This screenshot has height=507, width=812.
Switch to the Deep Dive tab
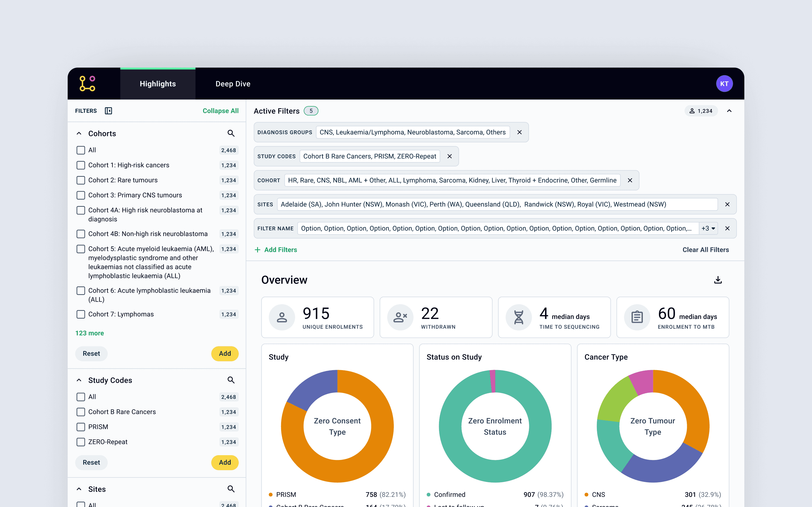click(233, 84)
